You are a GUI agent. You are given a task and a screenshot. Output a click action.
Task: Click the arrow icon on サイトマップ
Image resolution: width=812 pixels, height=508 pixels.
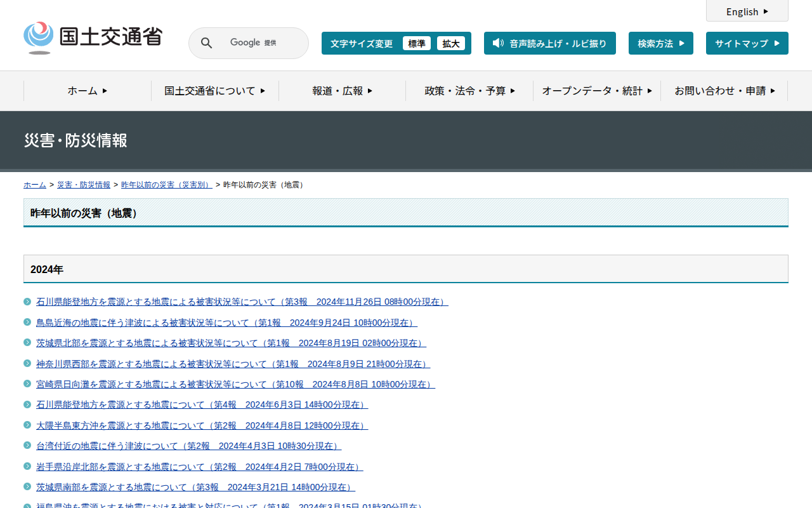(776, 43)
